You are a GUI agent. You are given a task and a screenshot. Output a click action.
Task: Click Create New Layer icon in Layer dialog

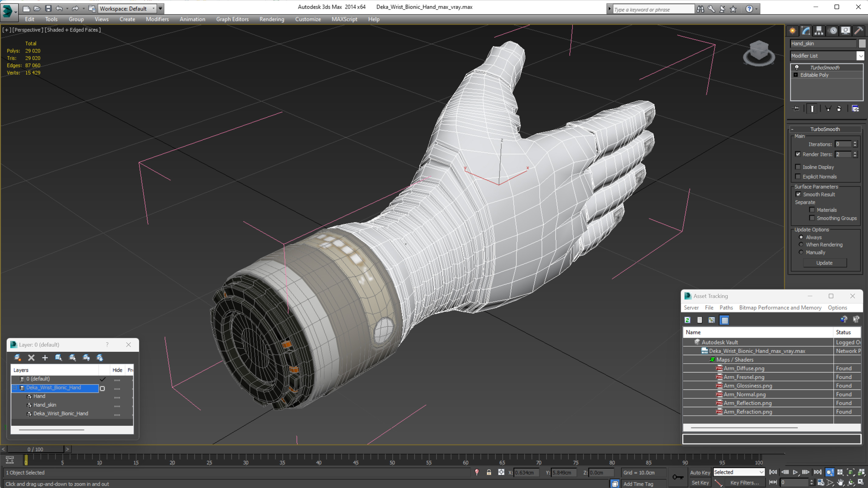[17, 358]
